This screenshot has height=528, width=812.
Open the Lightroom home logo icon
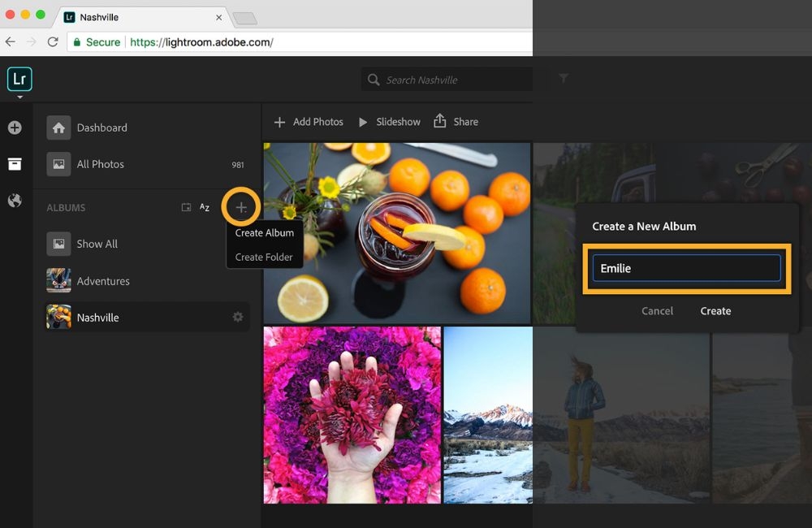coord(19,79)
